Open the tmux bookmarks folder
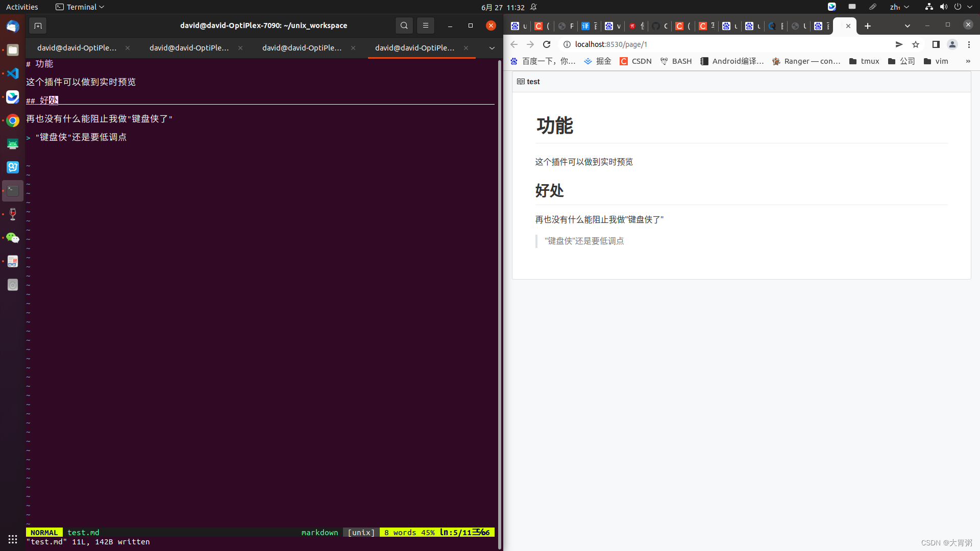The width and height of the screenshot is (980, 551). coord(864,61)
